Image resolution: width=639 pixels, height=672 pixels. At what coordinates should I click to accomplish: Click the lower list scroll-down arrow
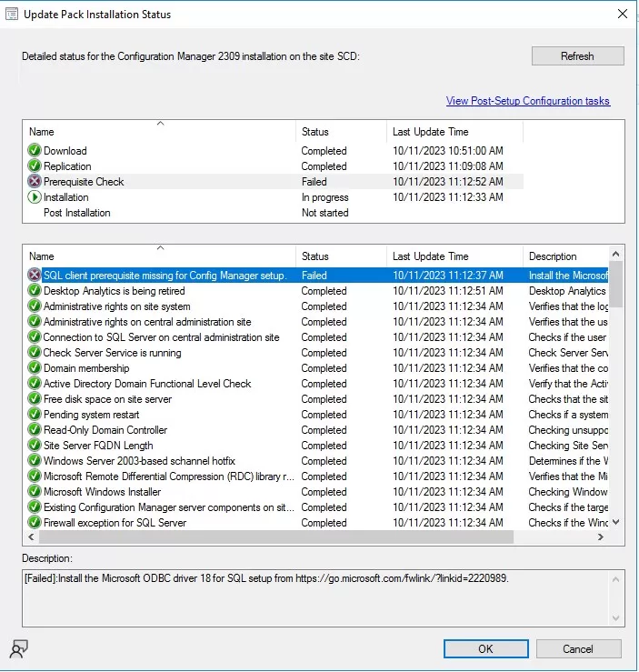pyautogui.click(x=616, y=522)
